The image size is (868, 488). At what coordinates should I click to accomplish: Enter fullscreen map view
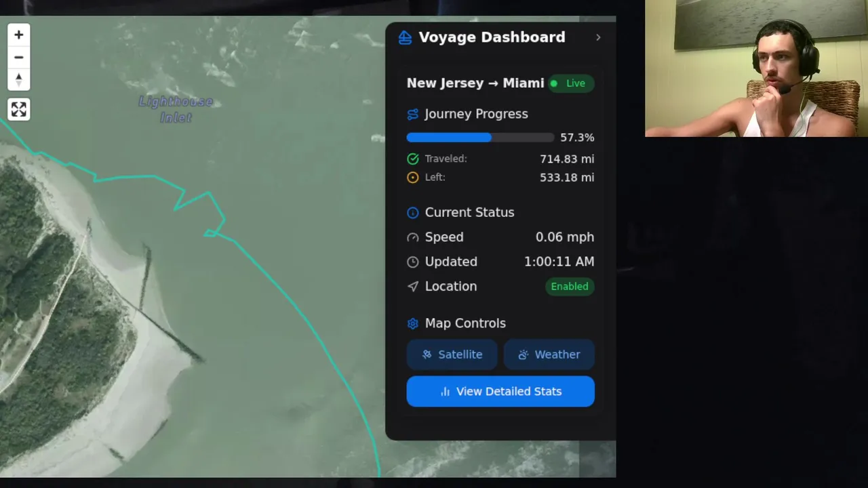point(18,109)
